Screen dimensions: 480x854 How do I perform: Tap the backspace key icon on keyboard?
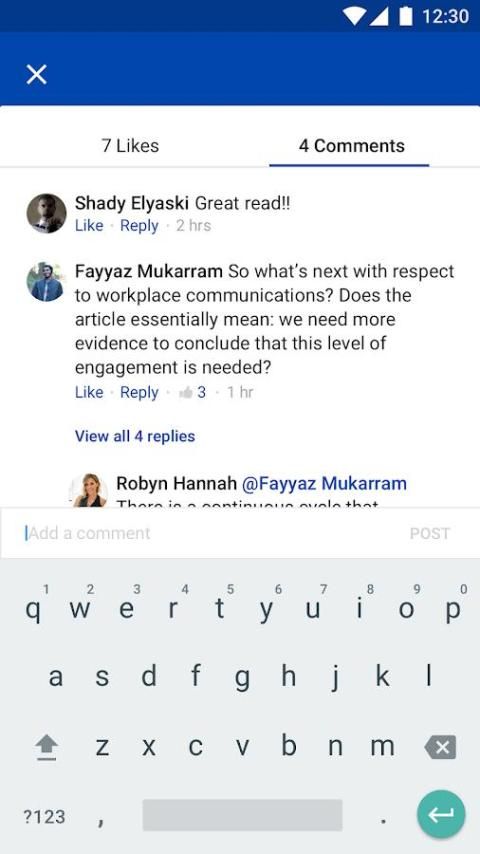click(x=440, y=747)
